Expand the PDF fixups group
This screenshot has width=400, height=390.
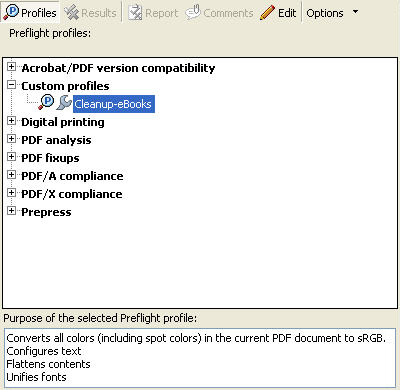coord(11,157)
